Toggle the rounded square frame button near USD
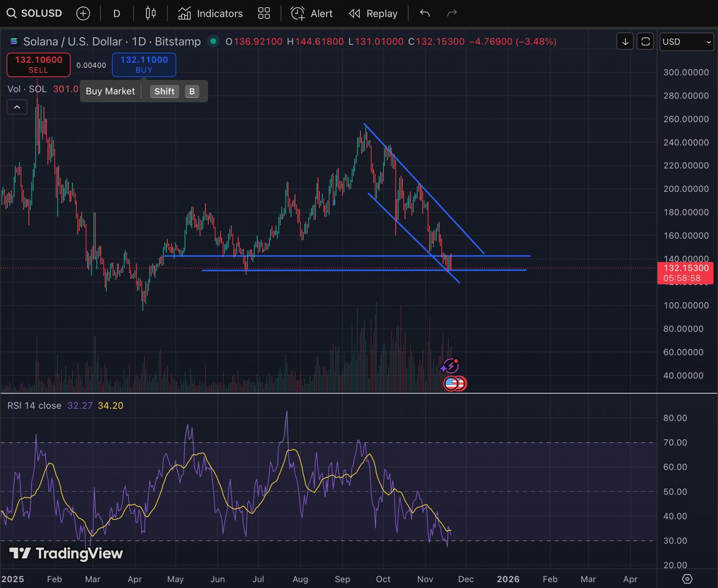 (645, 42)
